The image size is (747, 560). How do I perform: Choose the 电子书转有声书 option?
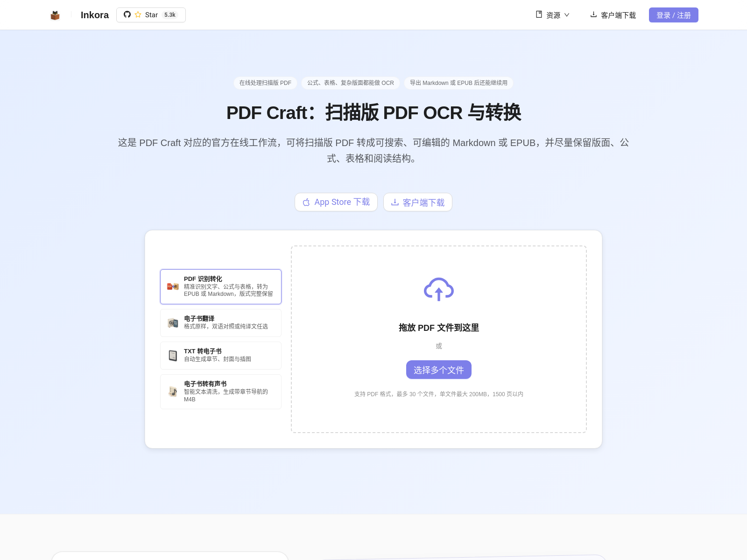(x=221, y=392)
